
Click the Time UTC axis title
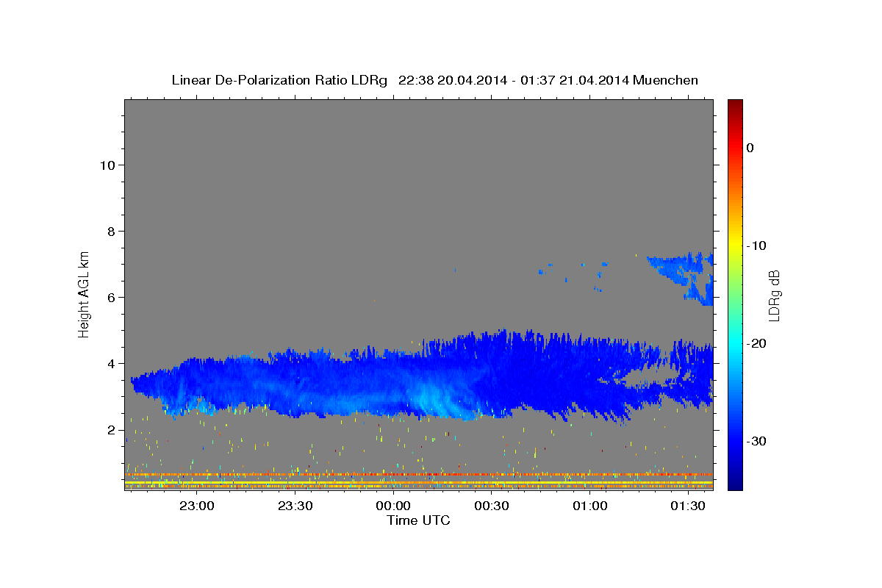tap(418, 520)
